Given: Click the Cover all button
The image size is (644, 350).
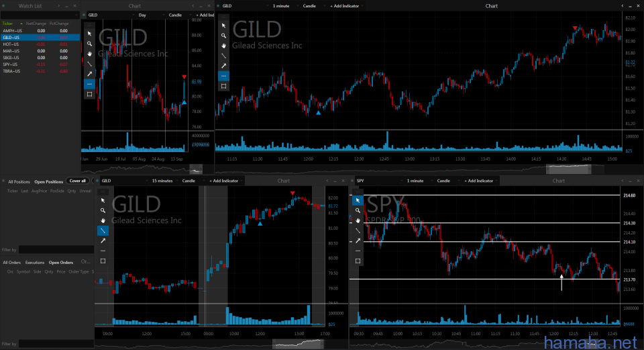Looking at the screenshot, I should click(78, 181).
